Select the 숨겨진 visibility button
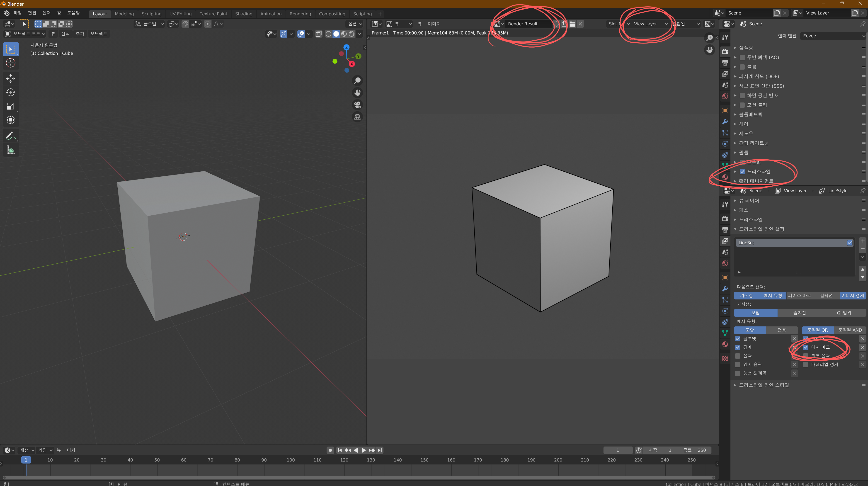Screen dimensions: 868x486 point(800,313)
